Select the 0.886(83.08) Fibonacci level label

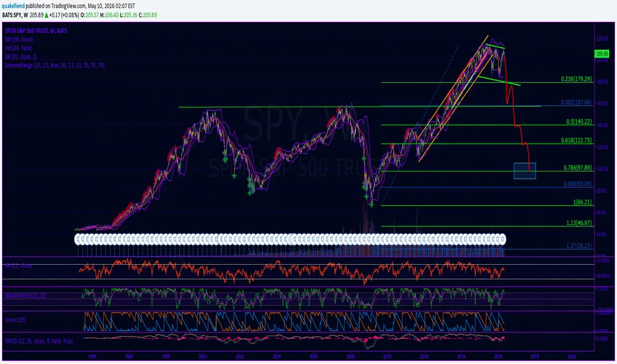click(578, 184)
